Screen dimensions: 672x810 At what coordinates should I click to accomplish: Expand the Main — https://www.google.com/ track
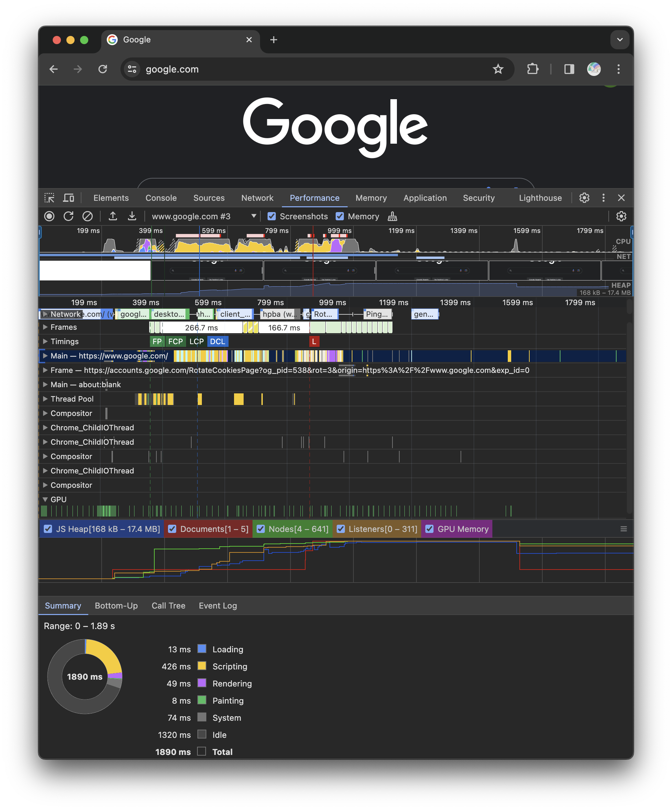pyautogui.click(x=45, y=356)
